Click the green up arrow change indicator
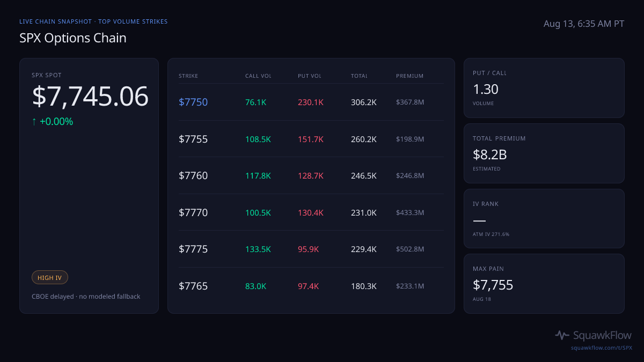Image resolution: width=644 pixels, height=362 pixels. pyautogui.click(x=34, y=122)
